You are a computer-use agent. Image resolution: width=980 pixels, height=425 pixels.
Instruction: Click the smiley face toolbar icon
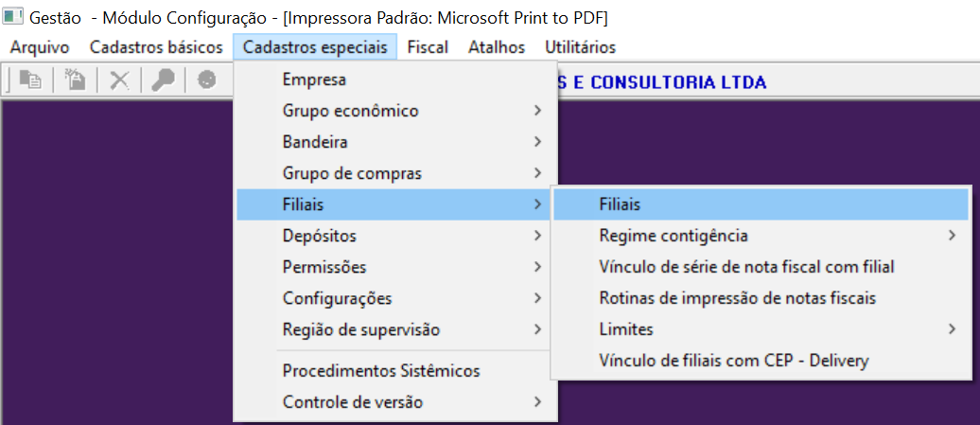coord(206,80)
